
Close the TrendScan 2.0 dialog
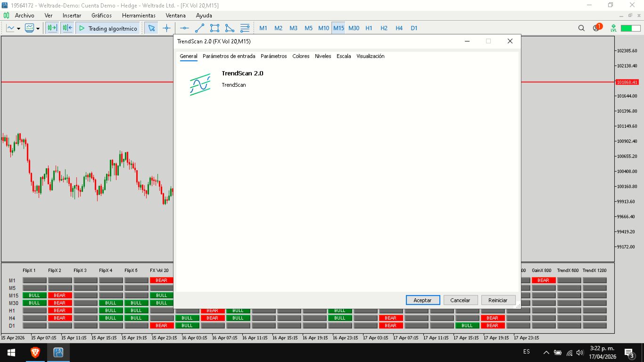click(x=510, y=41)
